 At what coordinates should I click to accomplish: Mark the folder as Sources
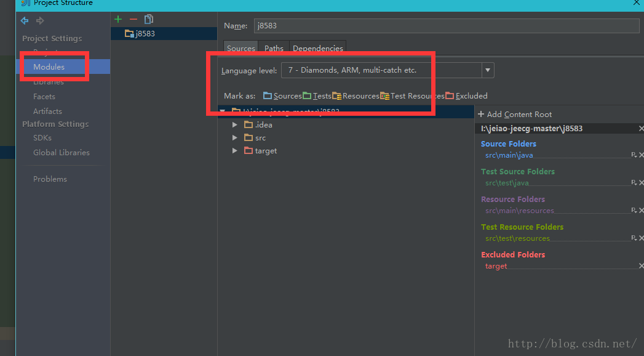coord(282,96)
